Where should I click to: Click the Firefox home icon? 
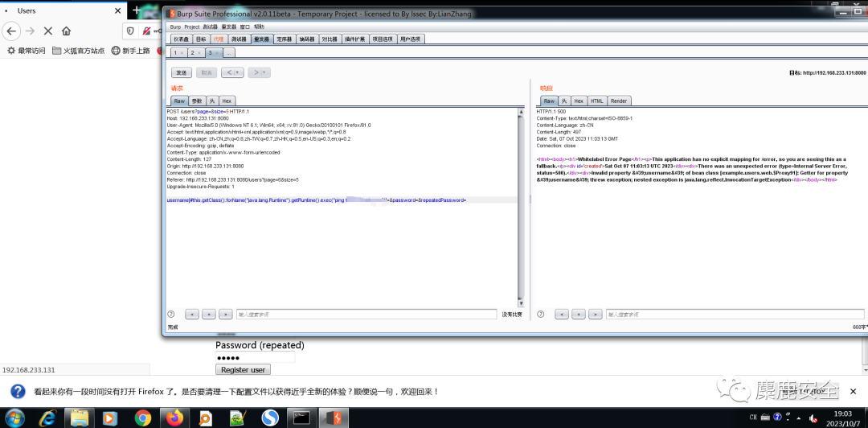(66, 31)
